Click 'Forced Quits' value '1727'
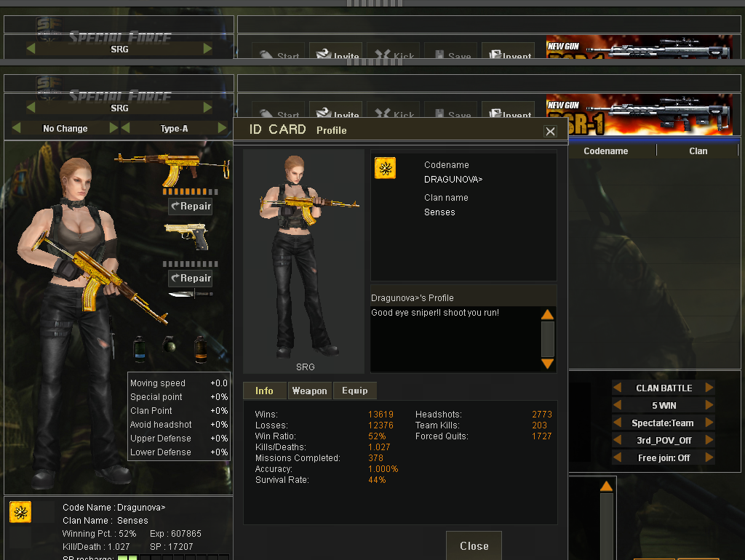This screenshot has width=745, height=560. pyautogui.click(x=541, y=436)
